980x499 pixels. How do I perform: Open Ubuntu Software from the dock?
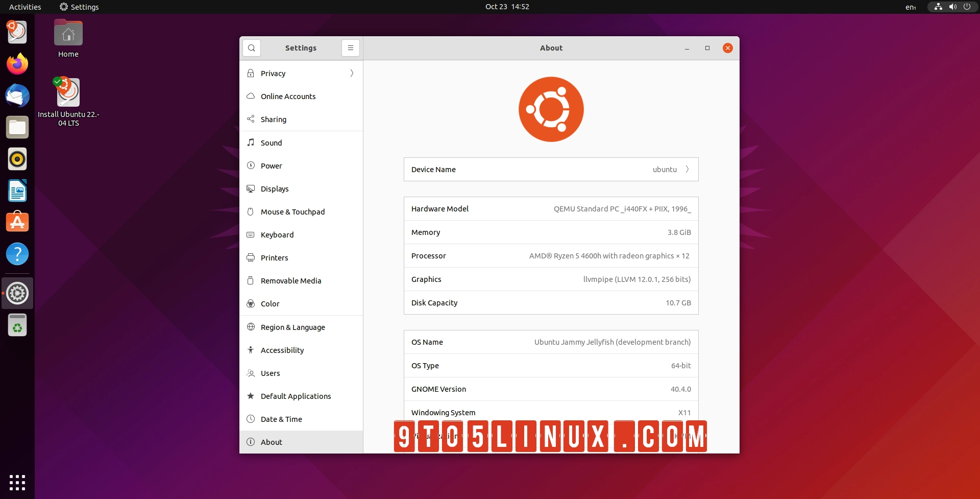[x=17, y=222]
